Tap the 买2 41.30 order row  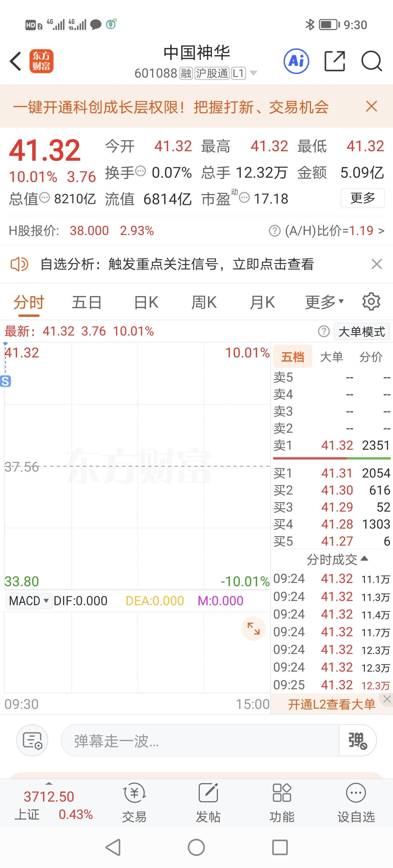coord(332,490)
